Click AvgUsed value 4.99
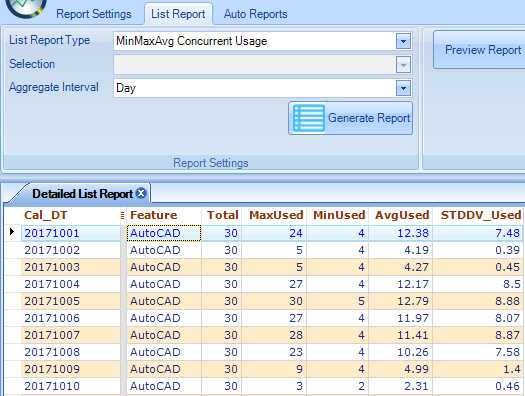This screenshot has width=525, height=396. (x=400, y=369)
